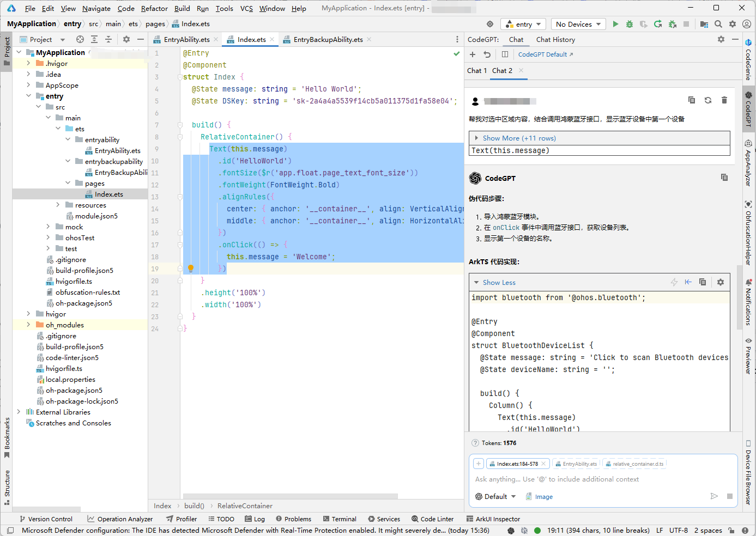
Task: Run the app with the green play icon
Action: [x=615, y=24]
